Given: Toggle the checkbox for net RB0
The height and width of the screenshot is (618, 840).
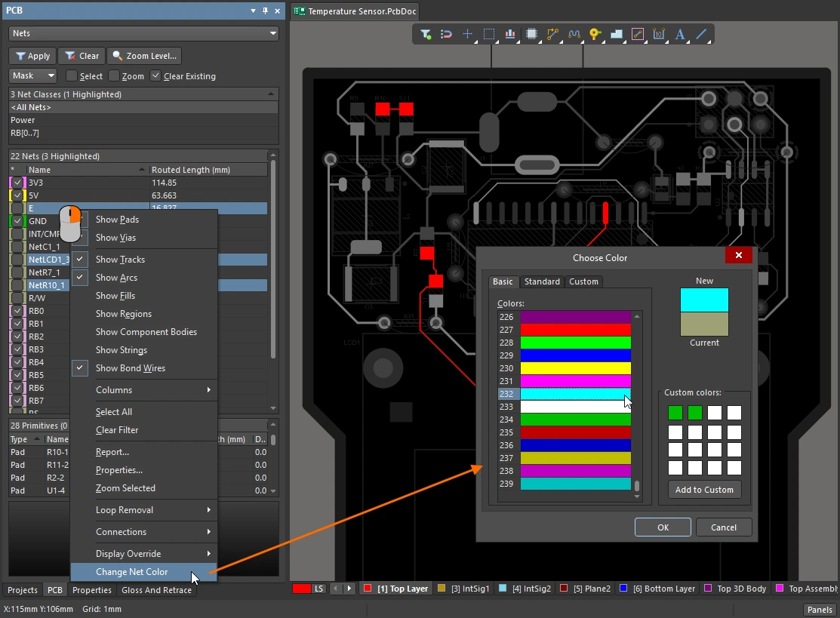Looking at the screenshot, I should pos(17,311).
